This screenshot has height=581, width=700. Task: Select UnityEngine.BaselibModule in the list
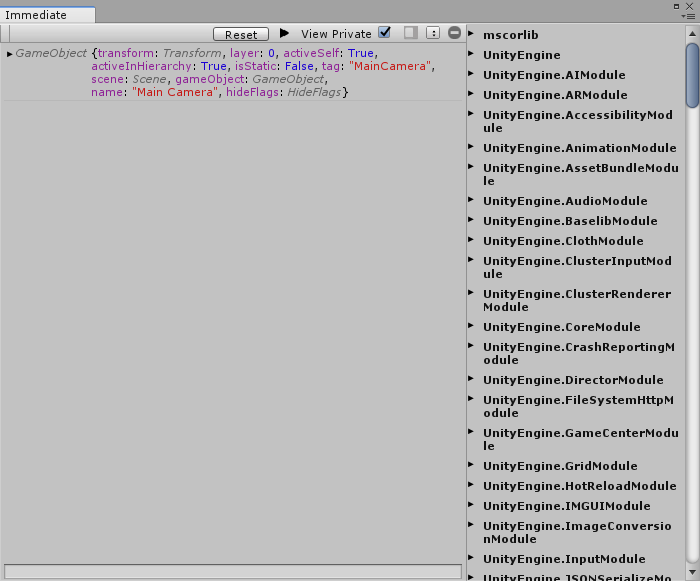point(570,221)
